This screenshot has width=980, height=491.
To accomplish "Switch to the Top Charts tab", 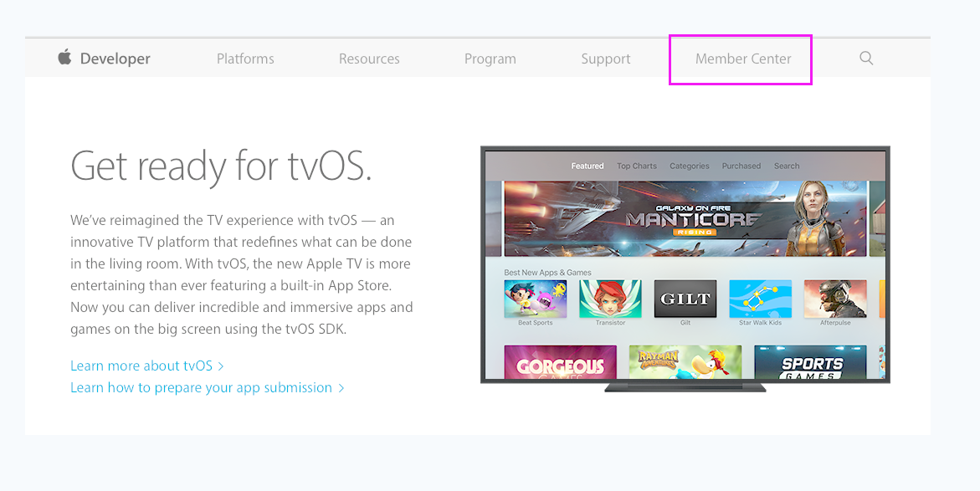I will [637, 166].
